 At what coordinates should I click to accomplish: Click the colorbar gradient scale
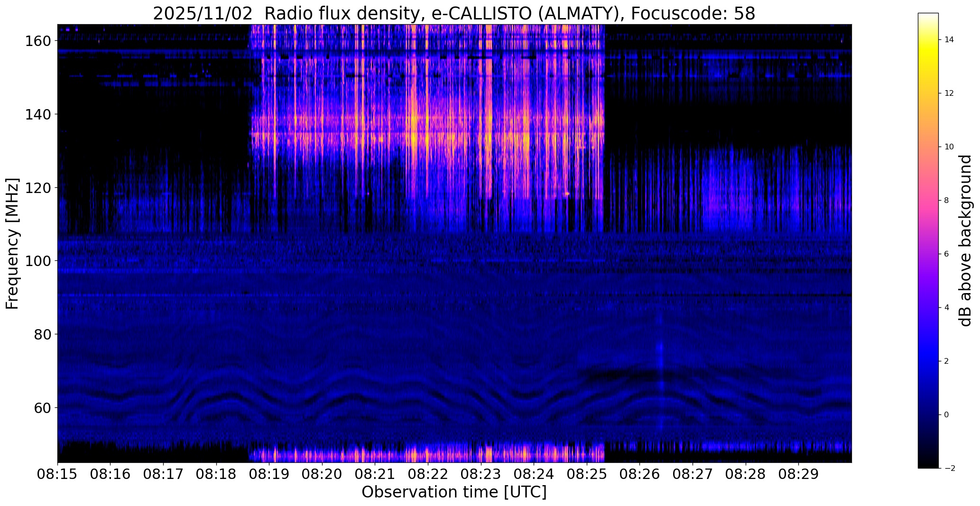tap(928, 240)
